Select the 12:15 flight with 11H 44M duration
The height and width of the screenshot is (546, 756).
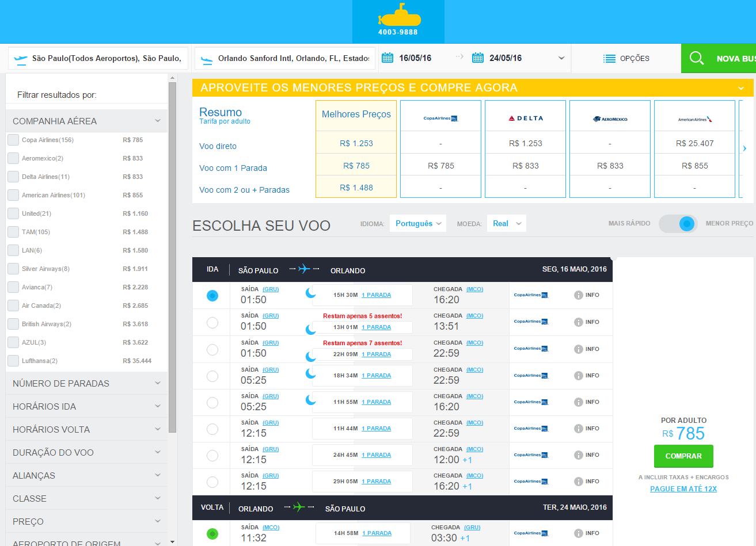pyautogui.click(x=212, y=429)
